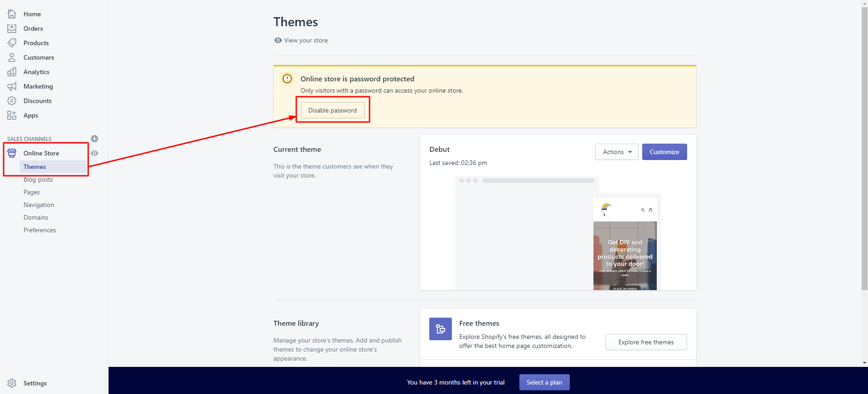Open the Actions dropdown for Debut theme

point(617,152)
